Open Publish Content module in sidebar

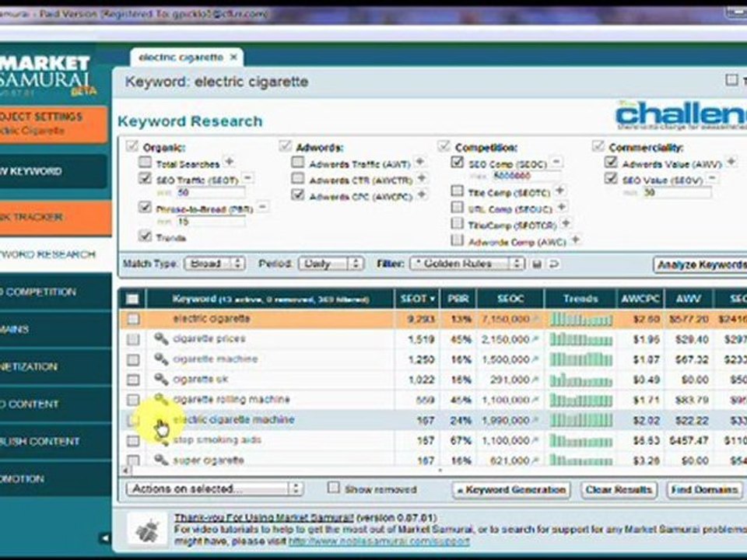point(55,442)
